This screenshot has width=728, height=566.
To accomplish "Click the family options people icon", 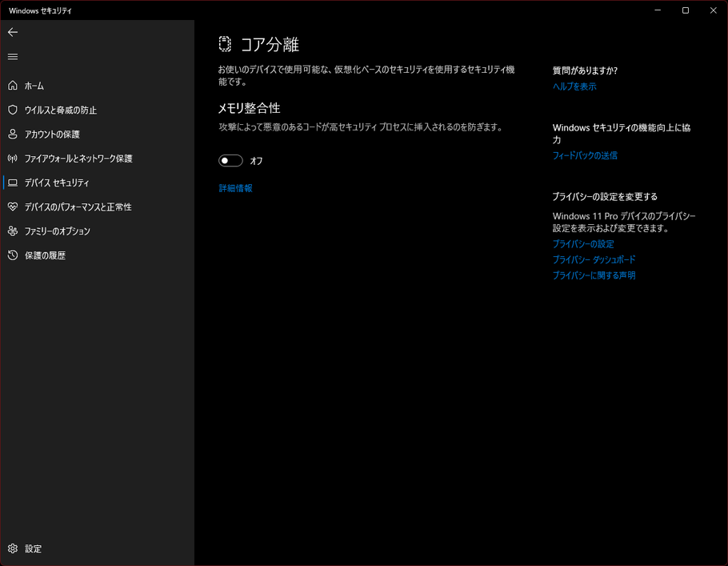I will [13, 231].
